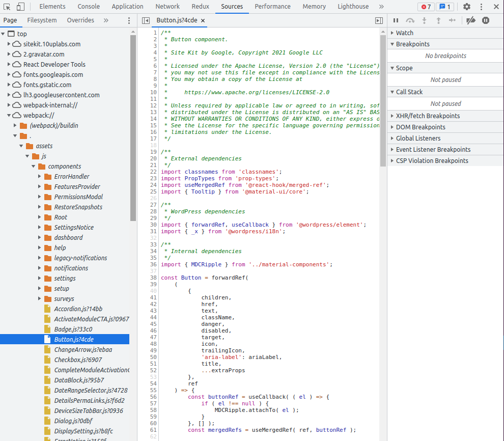504x441 pixels.
Task: Open DataBlock.js?95b7 file
Action: [79, 380]
